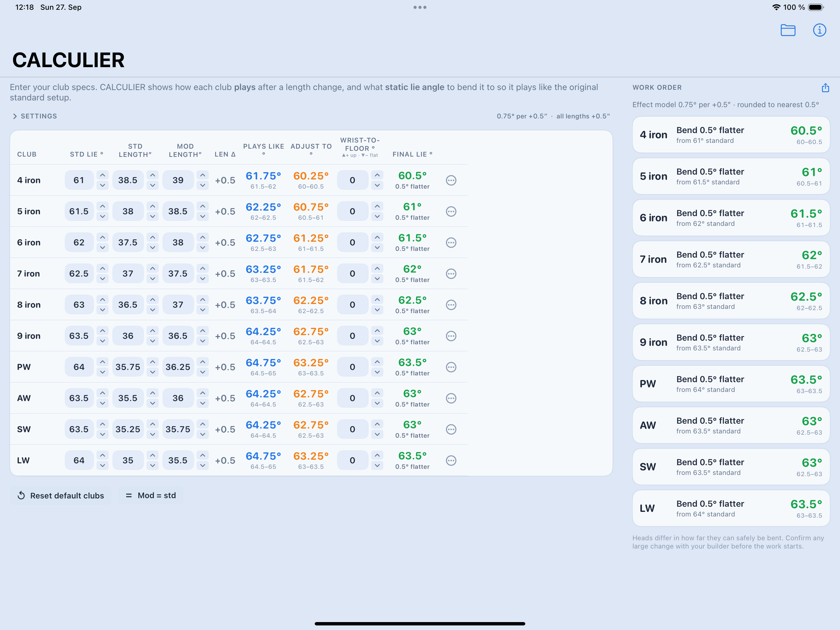Open more options for 7 iron row

pyautogui.click(x=451, y=274)
